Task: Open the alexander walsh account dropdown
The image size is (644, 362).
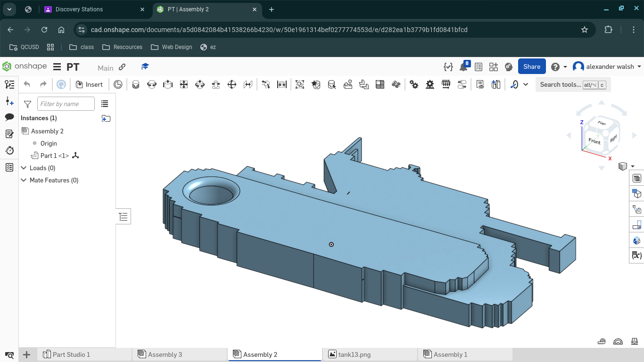Action: tap(607, 67)
